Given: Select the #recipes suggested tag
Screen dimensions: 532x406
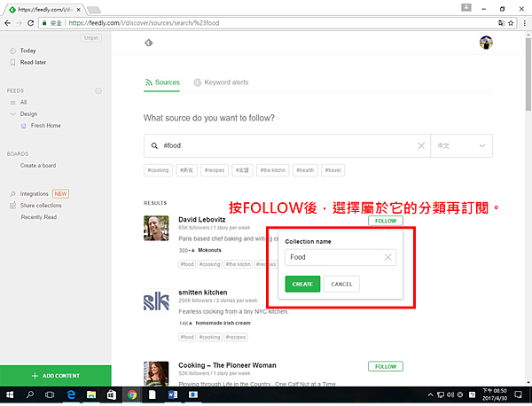Looking at the screenshot, I should [215, 170].
